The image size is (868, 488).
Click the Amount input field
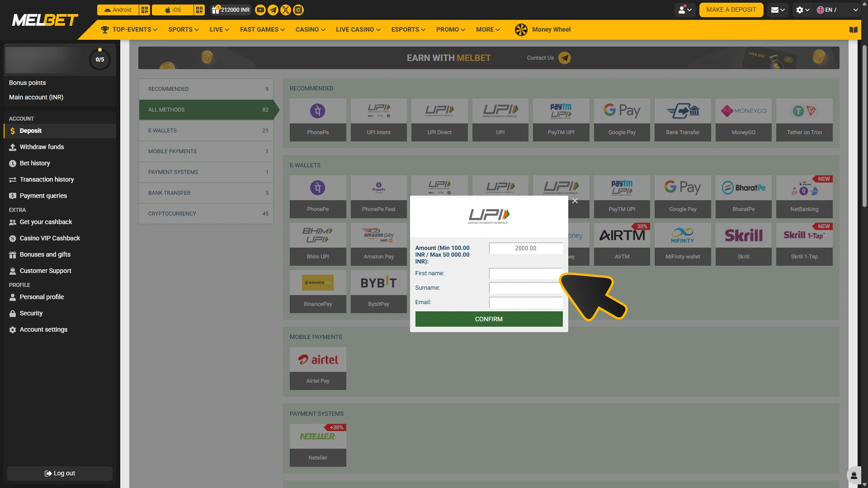(526, 248)
